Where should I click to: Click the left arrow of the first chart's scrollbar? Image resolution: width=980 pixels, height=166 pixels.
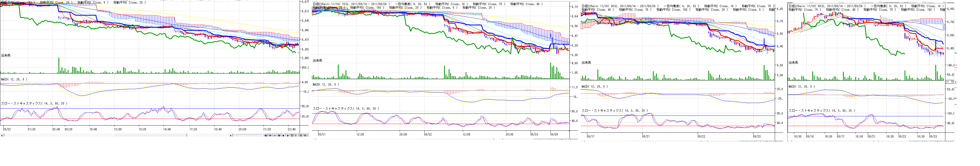pyautogui.click(x=2, y=136)
